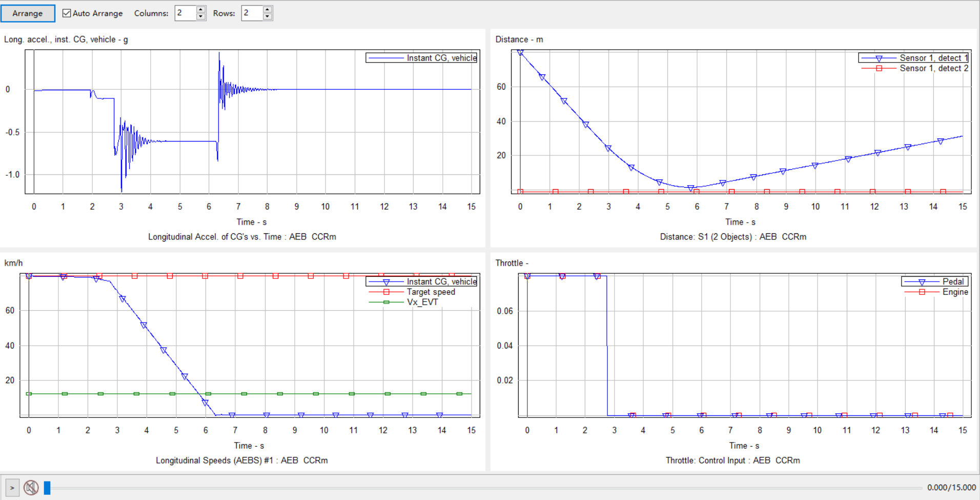
Task: Decrease the Columns value with down arrow
Action: (201, 17)
